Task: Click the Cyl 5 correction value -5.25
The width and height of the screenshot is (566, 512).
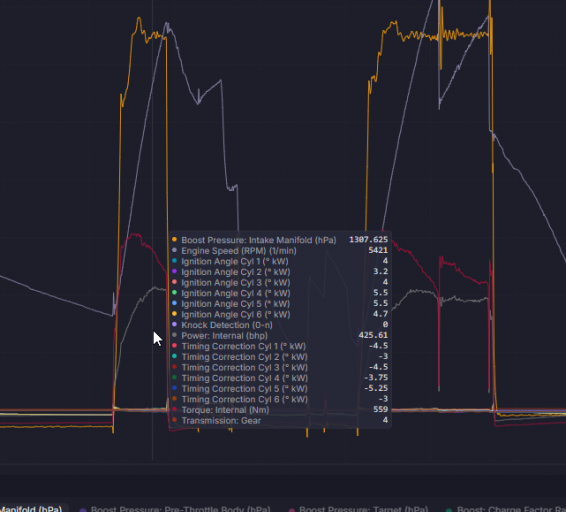Action: pos(376,388)
